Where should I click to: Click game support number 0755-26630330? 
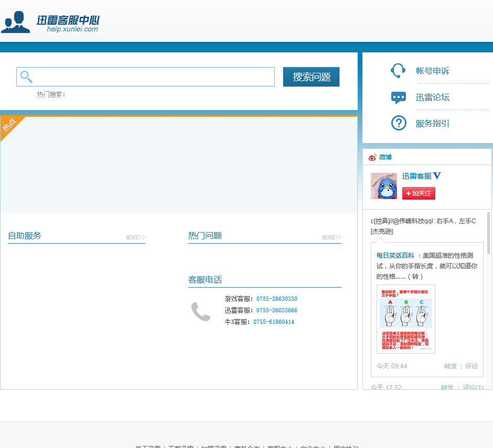[x=277, y=299]
